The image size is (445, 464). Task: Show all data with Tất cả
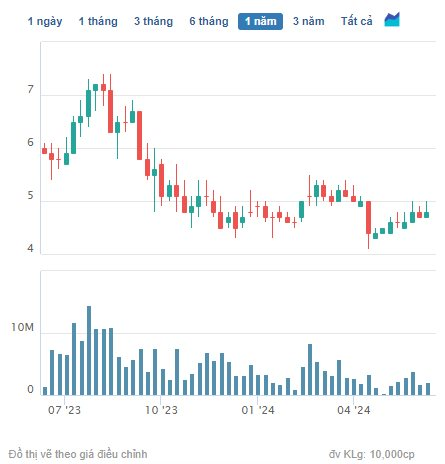[x=356, y=21]
